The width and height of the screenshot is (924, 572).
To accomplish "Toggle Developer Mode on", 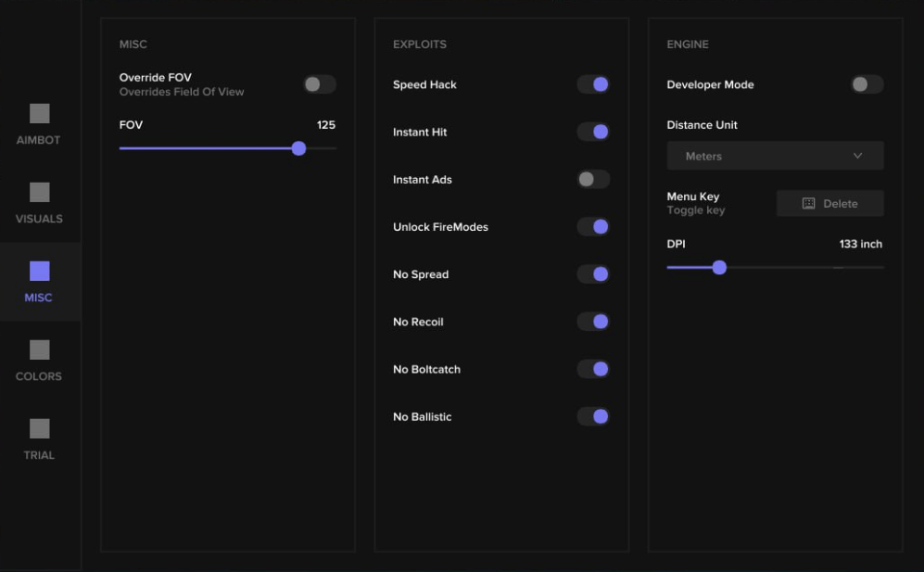I will pyautogui.click(x=867, y=84).
